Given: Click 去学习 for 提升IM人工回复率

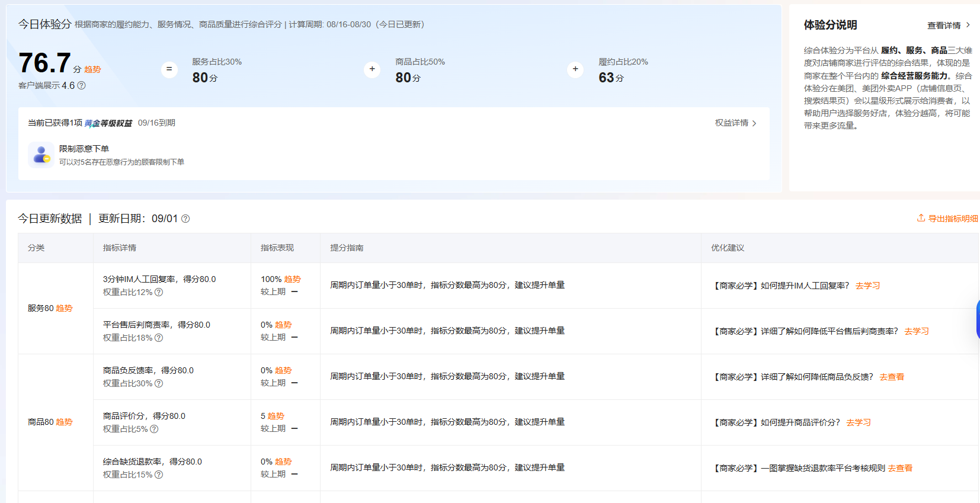Looking at the screenshot, I should (867, 286).
